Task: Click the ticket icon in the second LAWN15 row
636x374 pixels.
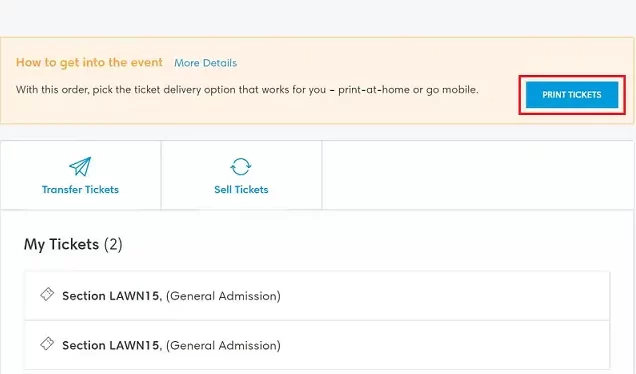Action: 47,344
